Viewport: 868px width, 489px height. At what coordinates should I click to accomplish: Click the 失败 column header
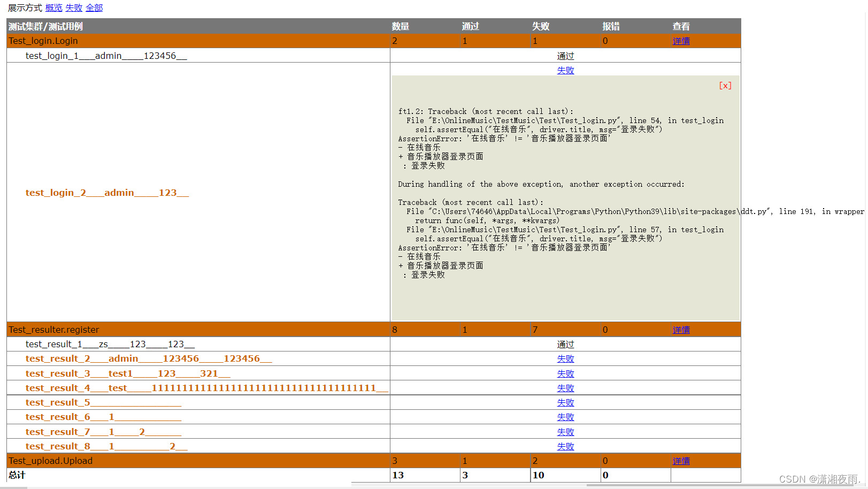pos(541,27)
